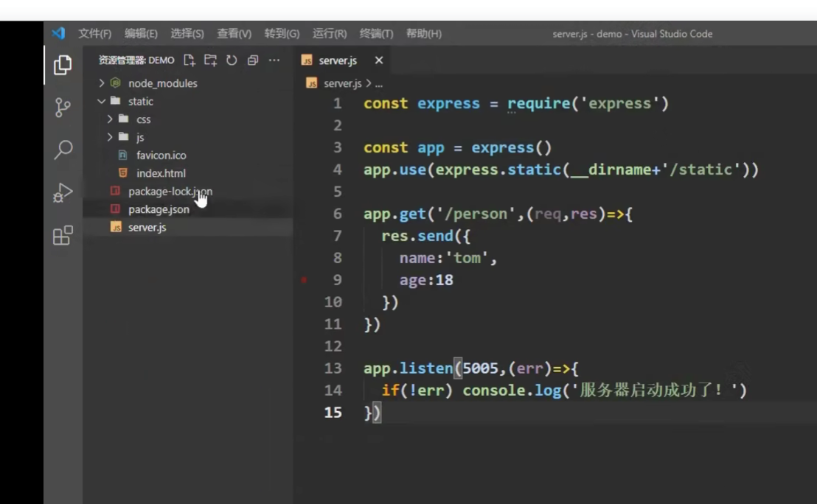817x504 pixels.
Task: Open the Run and Debug view
Action: point(63,192)
